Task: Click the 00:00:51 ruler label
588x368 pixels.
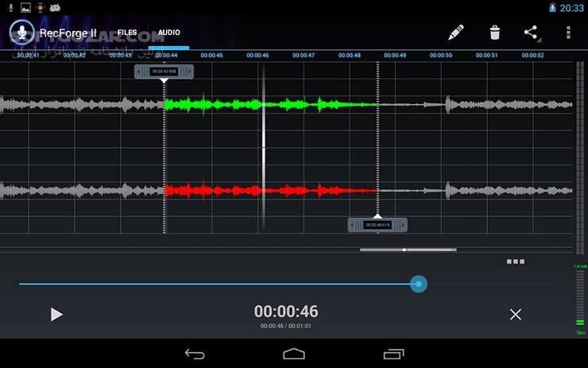Action: pos(487,55)
